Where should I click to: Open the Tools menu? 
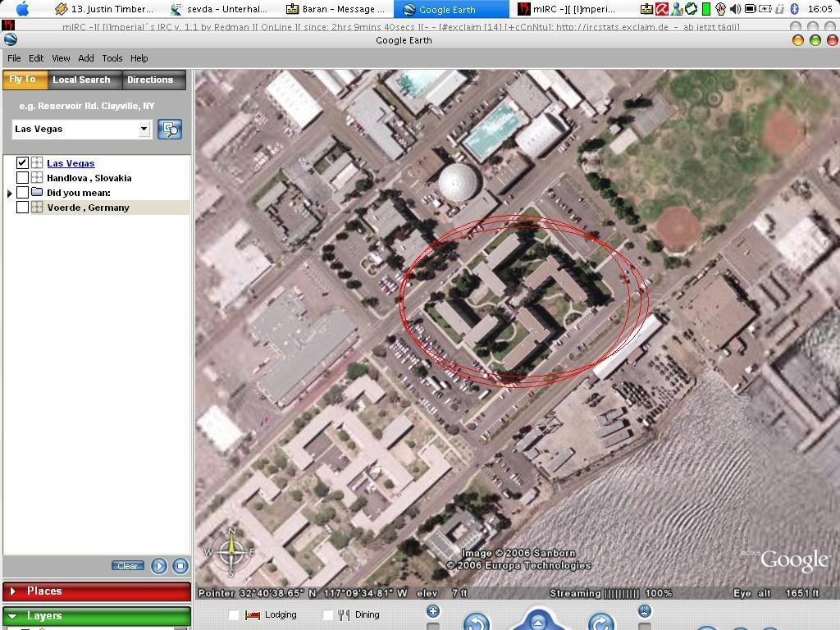112,58
